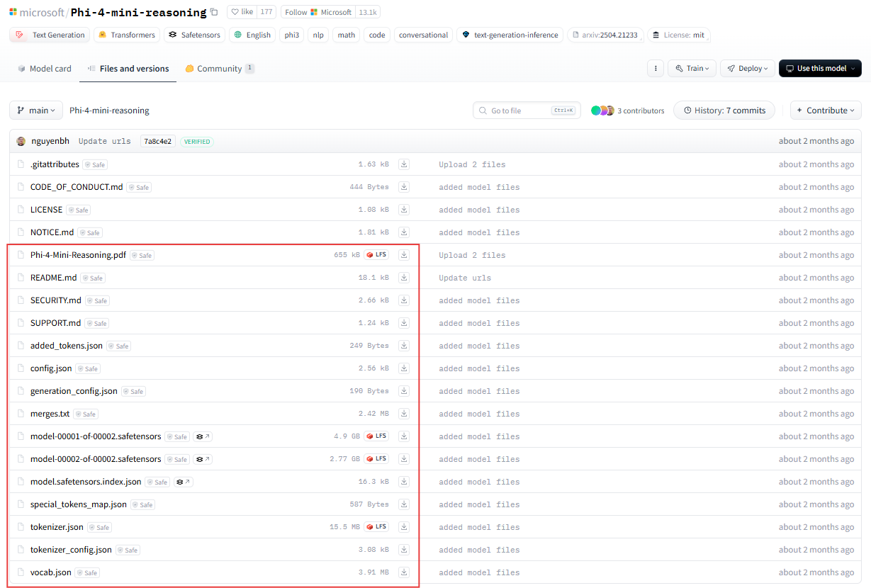Open the arxiv:2504.21233 tag
871x588 pixels.
pos(605,35)
